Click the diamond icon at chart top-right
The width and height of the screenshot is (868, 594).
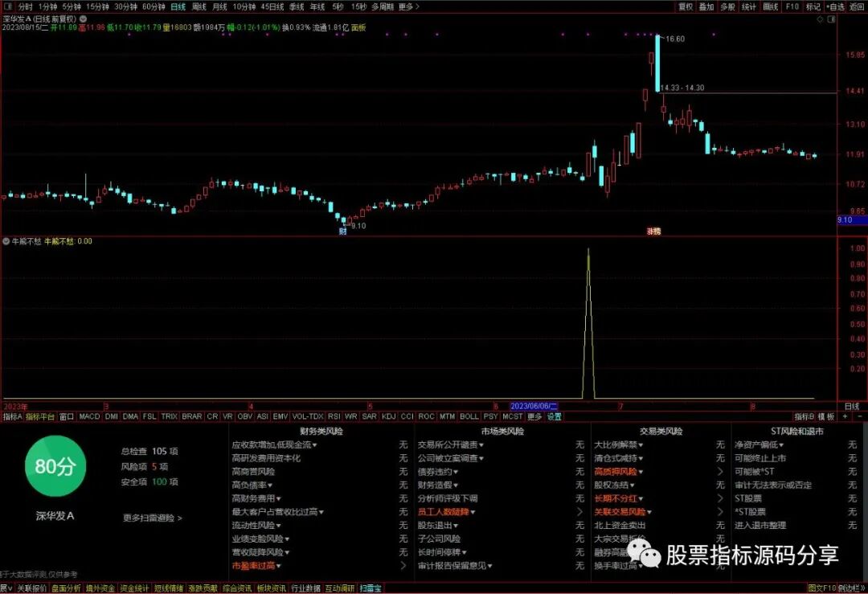820,18
